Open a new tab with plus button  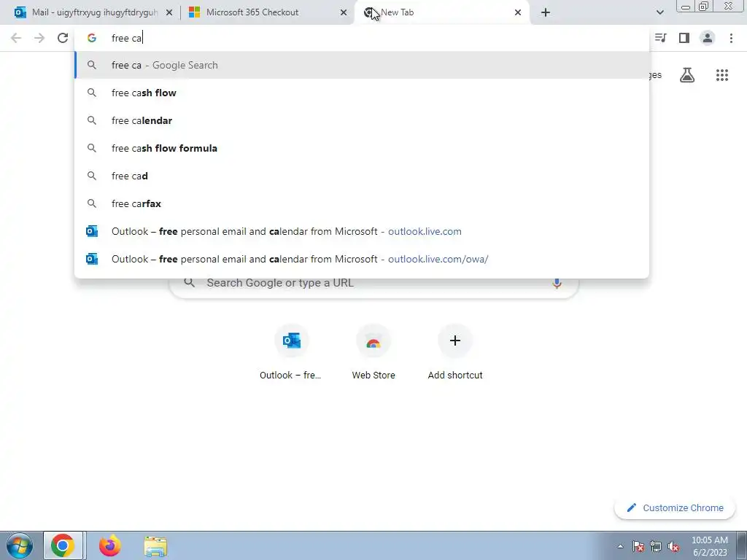pyautogui.click(x=546, y=12)
